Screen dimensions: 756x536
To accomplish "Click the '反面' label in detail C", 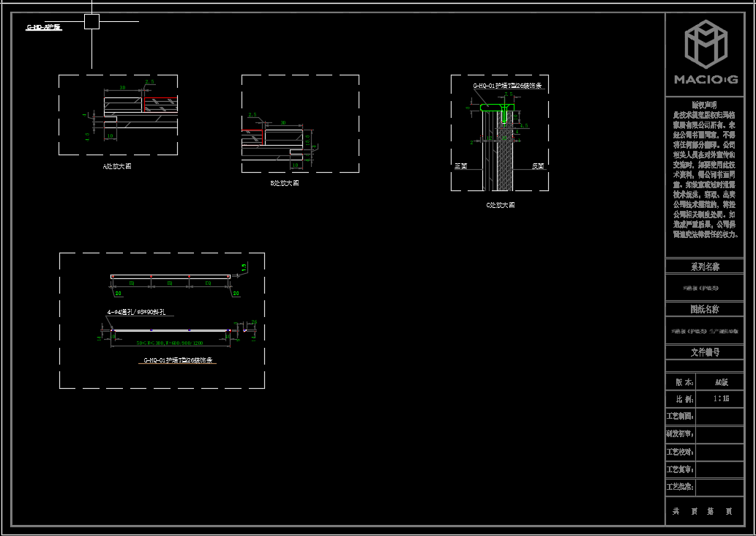I will (538, 166).
